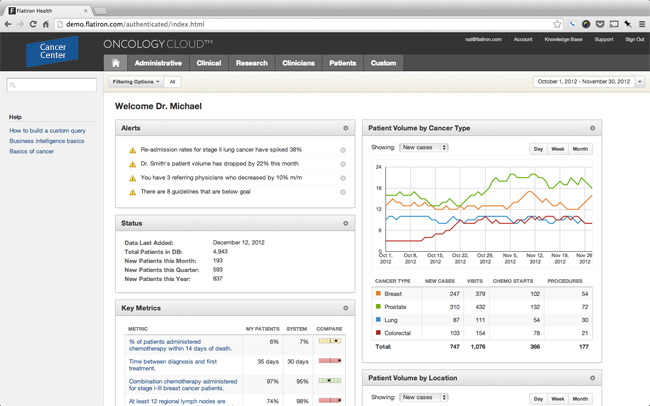Open the Patients tab
This screenshot has height=406, width=650.
pos(343,63)
